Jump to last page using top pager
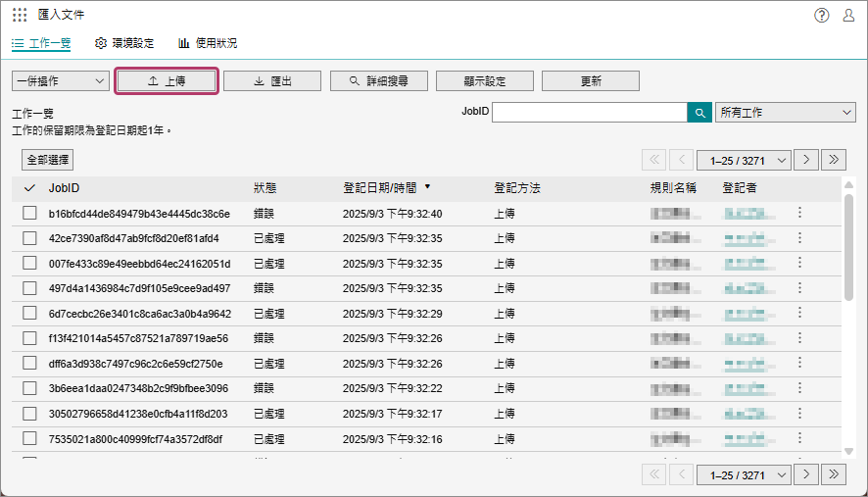The image size is (868, 497). tap(834, 159)
